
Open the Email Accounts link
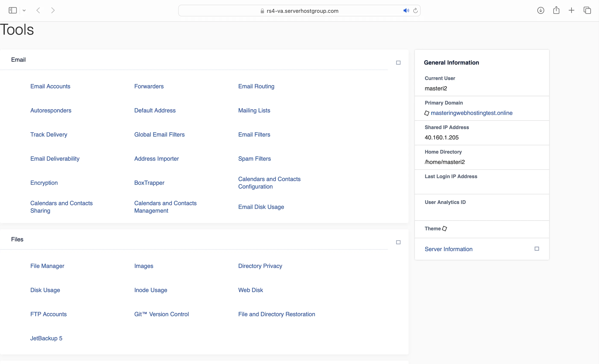click(50, 86)
